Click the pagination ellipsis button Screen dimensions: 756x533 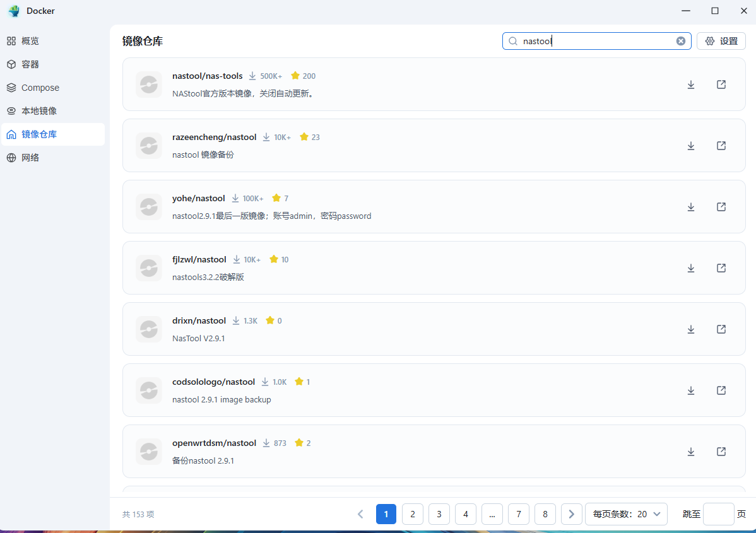click(x=492, y=514)
